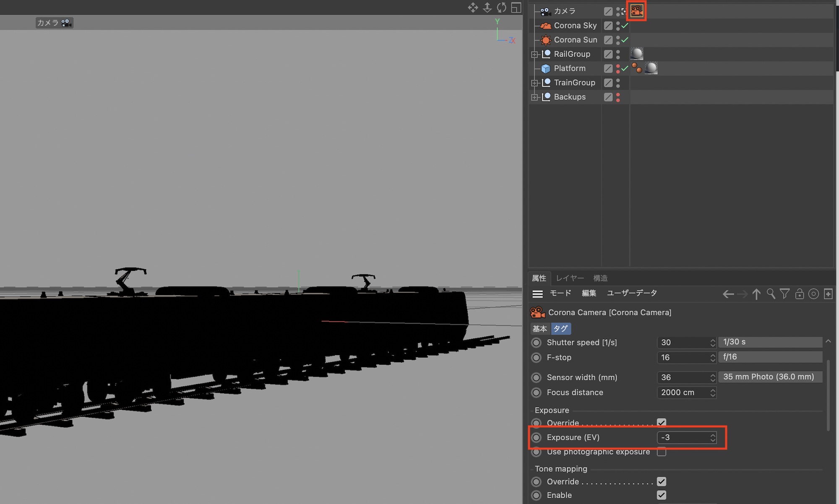Image resolution: width=839 pixels, height=504 pixels.
Task: Open the ユーザーデータ menu
Action: pyautogui.click(x=632, y=293)
